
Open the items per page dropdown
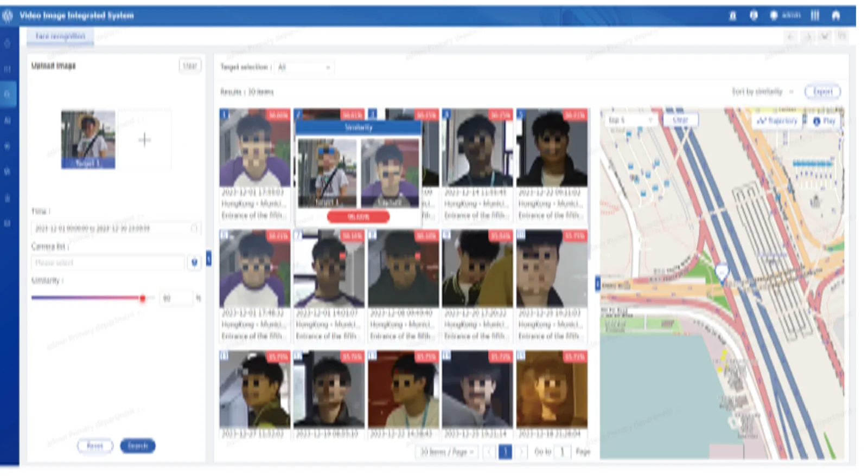click(446, 452)
